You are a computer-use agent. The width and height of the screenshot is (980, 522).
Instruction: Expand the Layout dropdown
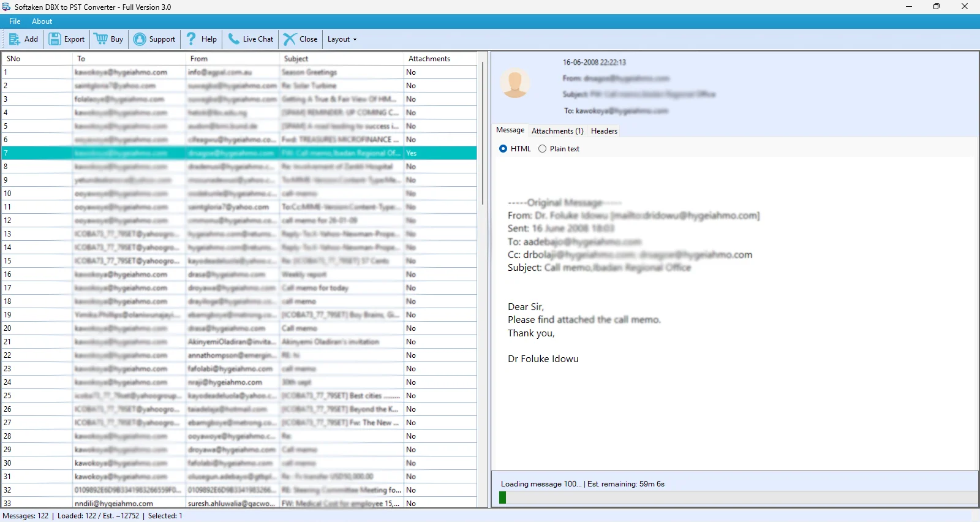pyautogui.click(x=342, y=39)
